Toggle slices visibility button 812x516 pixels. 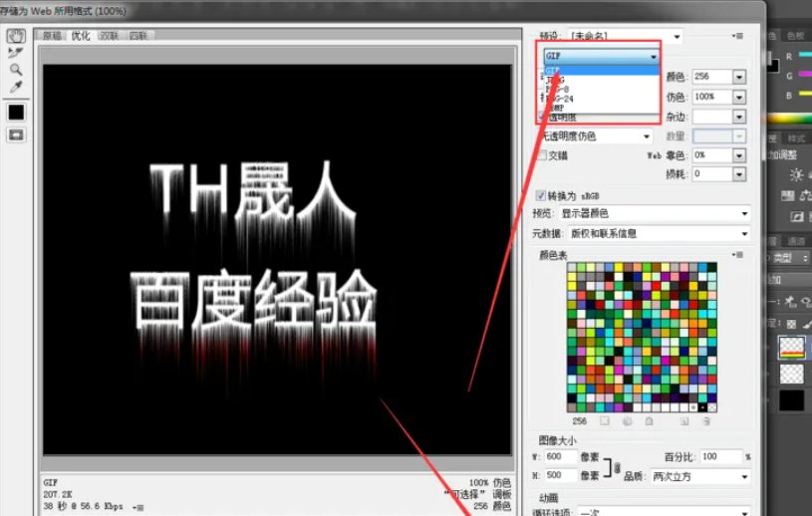point(16,135)
